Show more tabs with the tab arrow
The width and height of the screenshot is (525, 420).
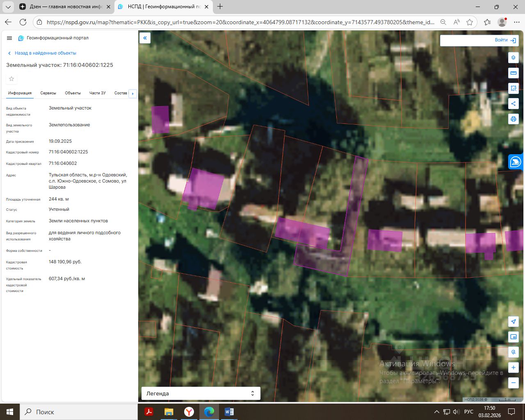132,94
